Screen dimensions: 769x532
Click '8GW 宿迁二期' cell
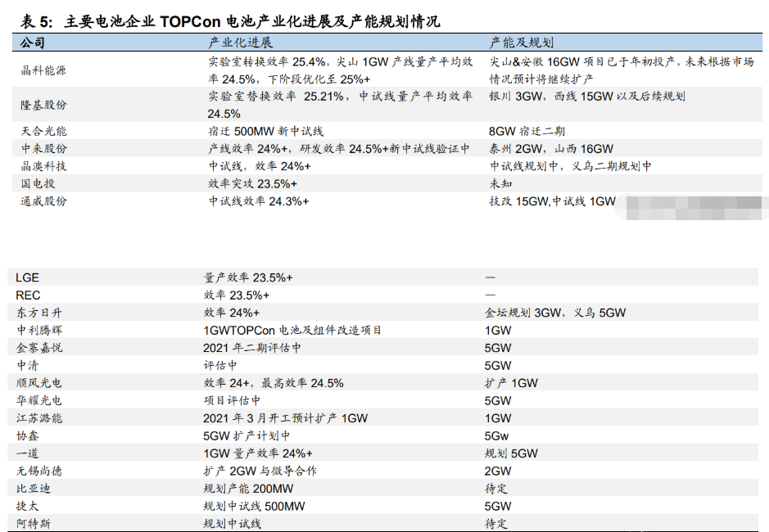pyautogui.click(x=527, y=132)
